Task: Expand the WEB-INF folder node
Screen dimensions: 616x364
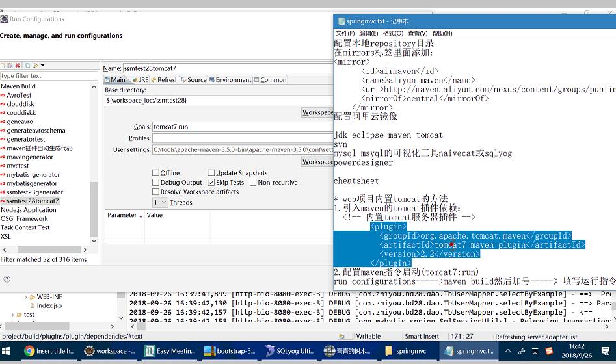Action: pyautogui.click(x=26, y=297)
